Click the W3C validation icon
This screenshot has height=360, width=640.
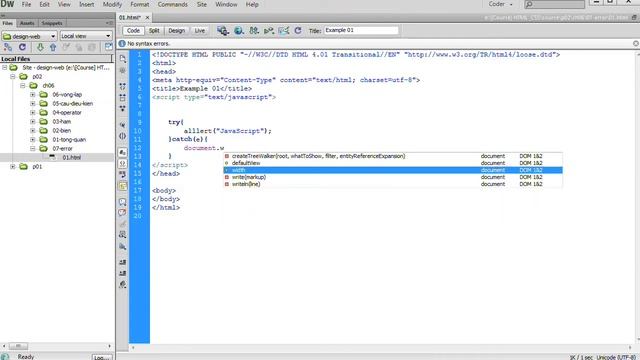[269, 31]
